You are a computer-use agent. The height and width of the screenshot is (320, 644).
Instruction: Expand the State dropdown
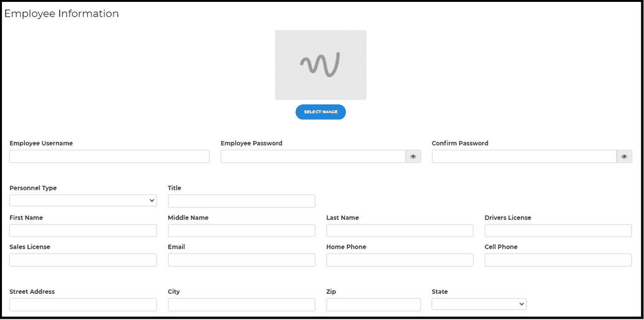click(479, 304)
